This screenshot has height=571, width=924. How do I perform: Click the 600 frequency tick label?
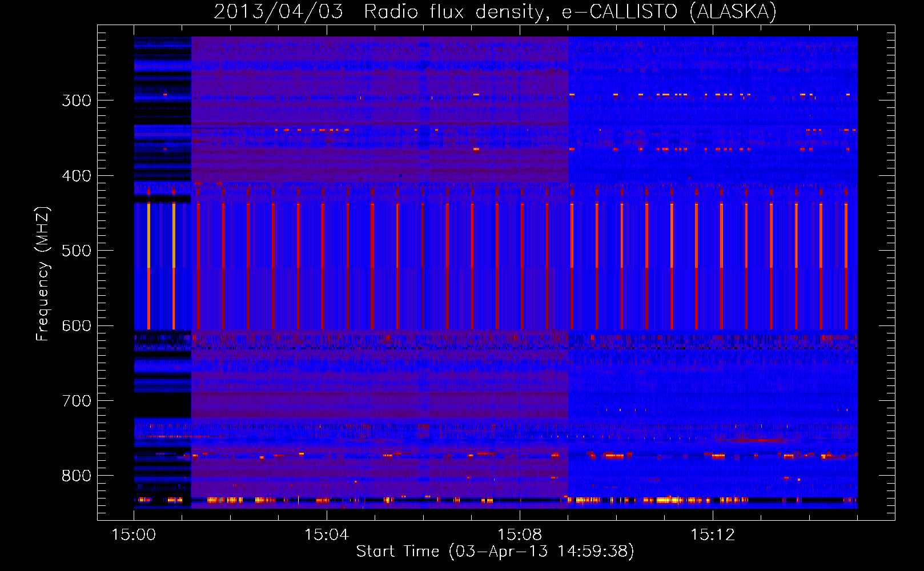tap(77, 326)
